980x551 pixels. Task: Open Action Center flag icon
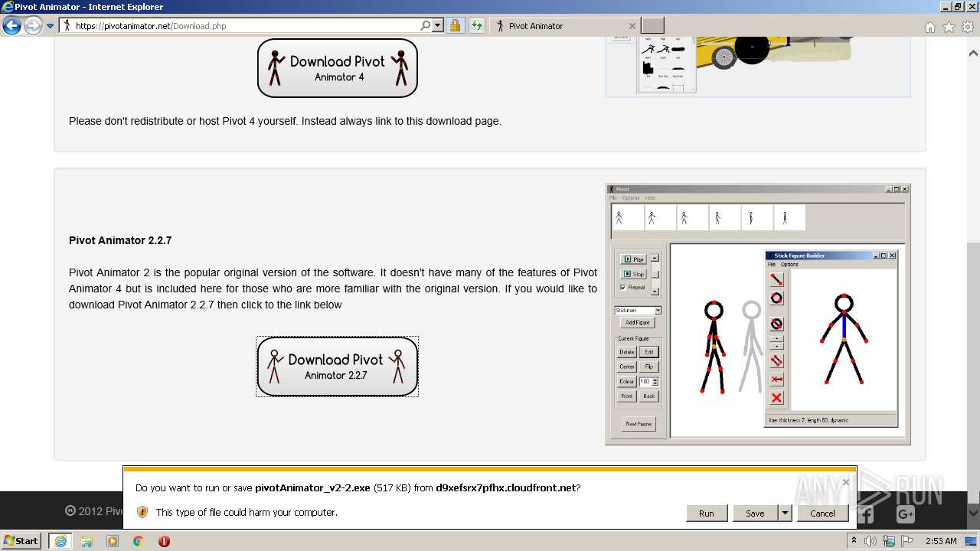909,541
